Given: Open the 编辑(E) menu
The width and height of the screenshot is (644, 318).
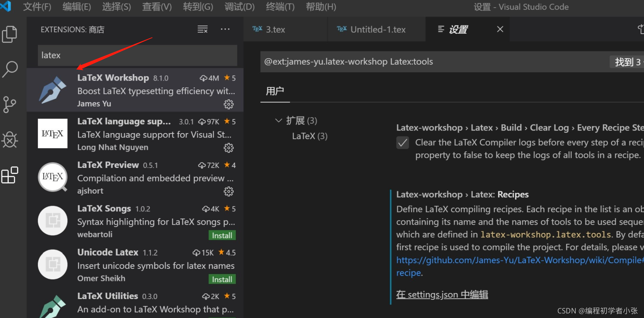Looking at the screenshot, I should coord(76,7).
